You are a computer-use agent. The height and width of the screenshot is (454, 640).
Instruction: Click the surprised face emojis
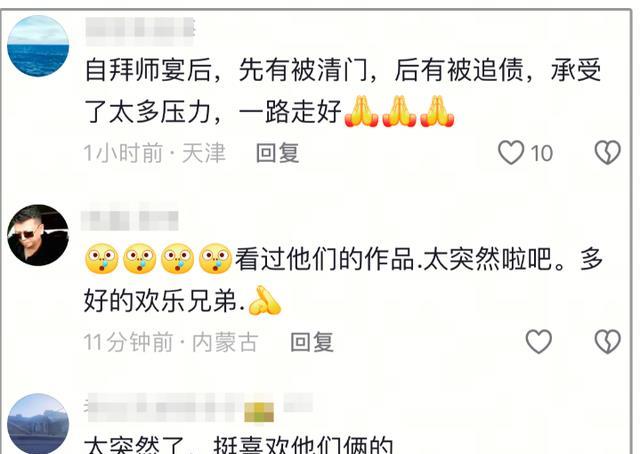coord(158,259)
